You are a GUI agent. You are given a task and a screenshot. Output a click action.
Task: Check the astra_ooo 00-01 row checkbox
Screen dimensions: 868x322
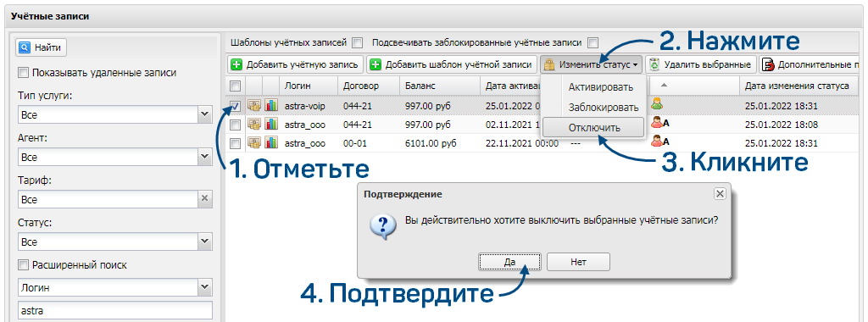coord(236,143)
